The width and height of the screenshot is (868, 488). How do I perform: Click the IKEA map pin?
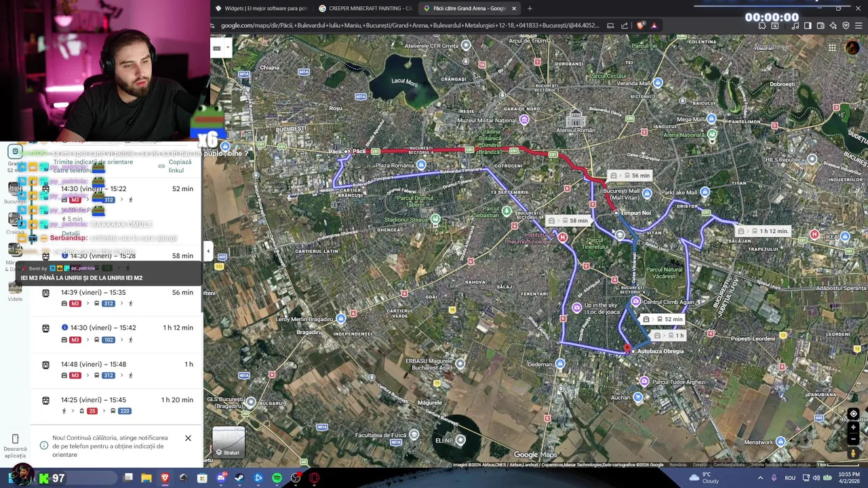[845, 237]
